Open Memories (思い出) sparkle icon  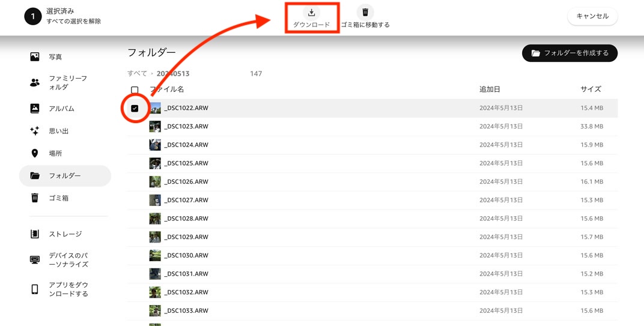tap(35, 131)
